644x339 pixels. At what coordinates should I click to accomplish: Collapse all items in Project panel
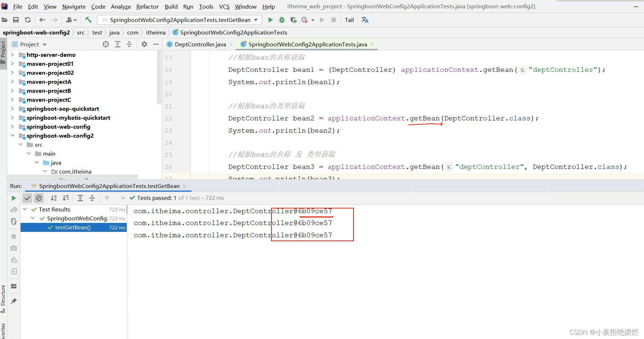(x=129, y=44)
